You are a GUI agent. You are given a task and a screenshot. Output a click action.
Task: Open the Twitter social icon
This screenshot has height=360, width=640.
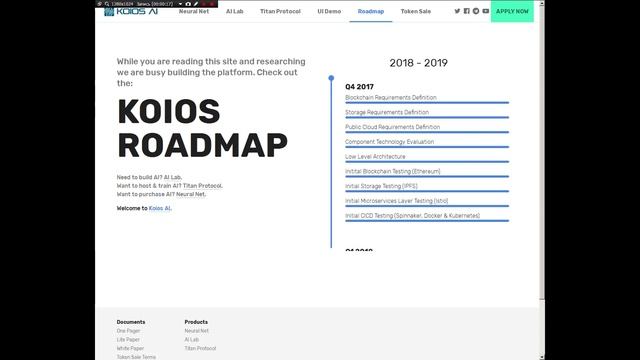point(457,11)
